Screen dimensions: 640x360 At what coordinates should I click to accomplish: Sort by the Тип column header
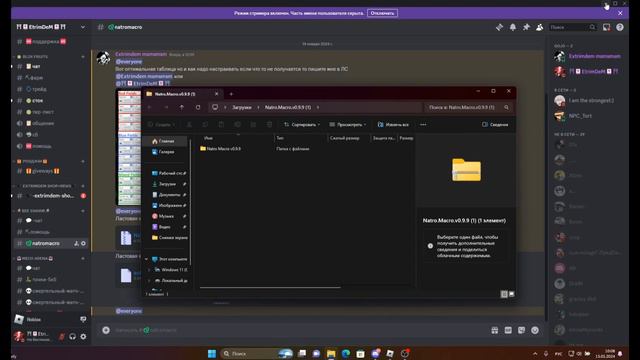(x=300, y=138)
